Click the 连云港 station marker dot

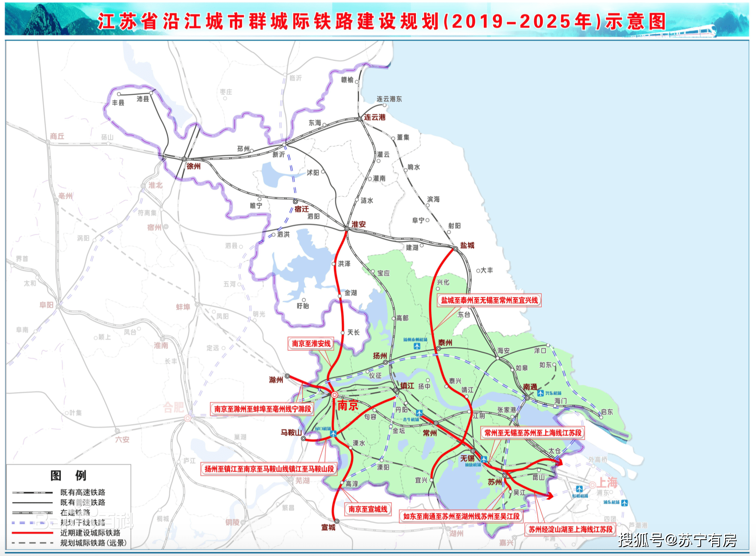tap(359, 119)
